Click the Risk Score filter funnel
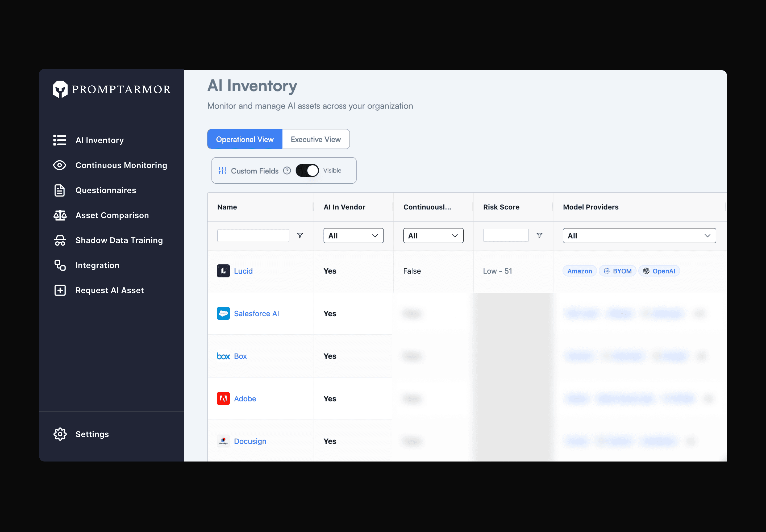 [539, 236]
